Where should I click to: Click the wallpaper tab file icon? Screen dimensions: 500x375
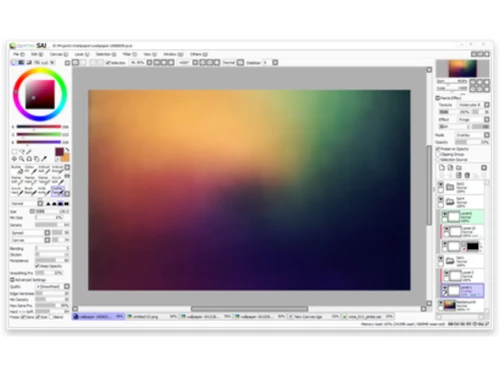coord(76,317)
